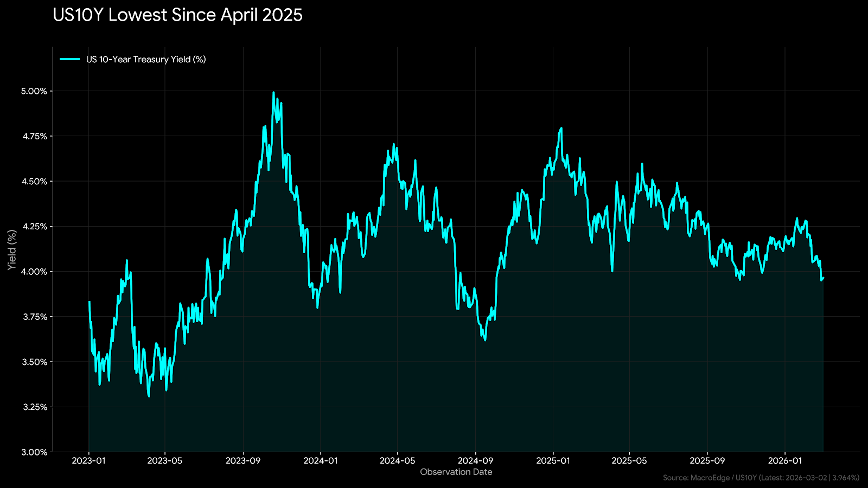
Task: Click the x-axis label 2024-09
Action: (475, 461)
